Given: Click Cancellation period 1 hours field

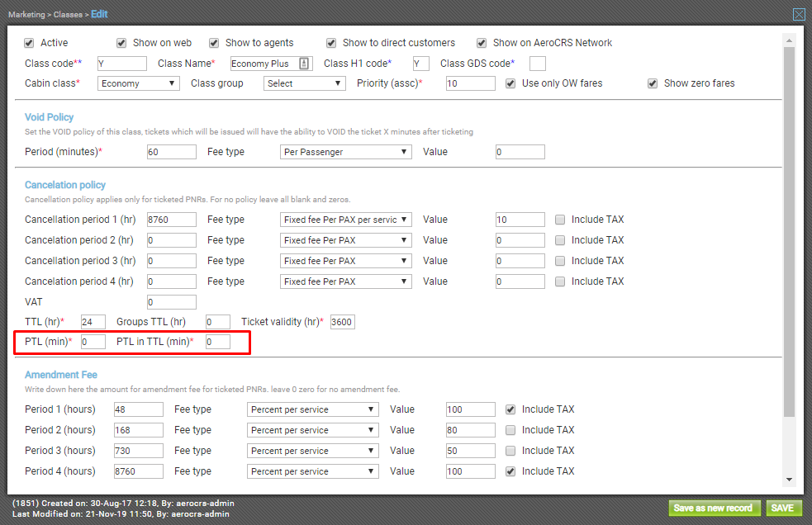Looking at the screenshot, I should (172, 220).
